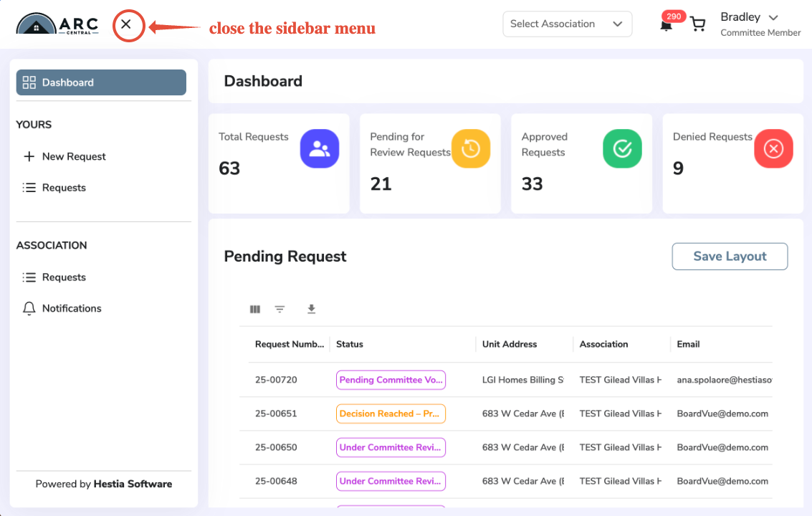
Task: Click the Committee Member role label
Action: [x=760, y=33]
